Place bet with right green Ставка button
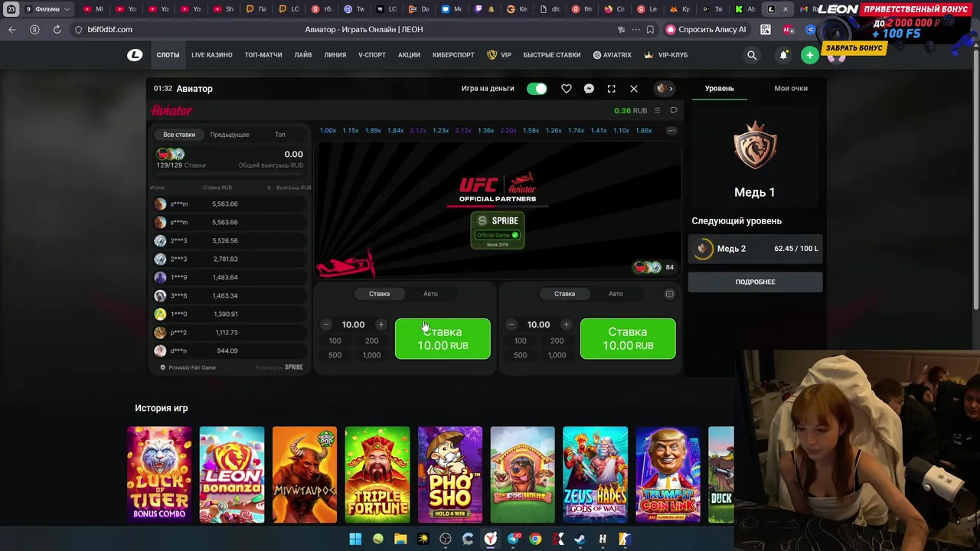This screenshot has width=980, height=551. pyautogui.click(x=628, y=338)
